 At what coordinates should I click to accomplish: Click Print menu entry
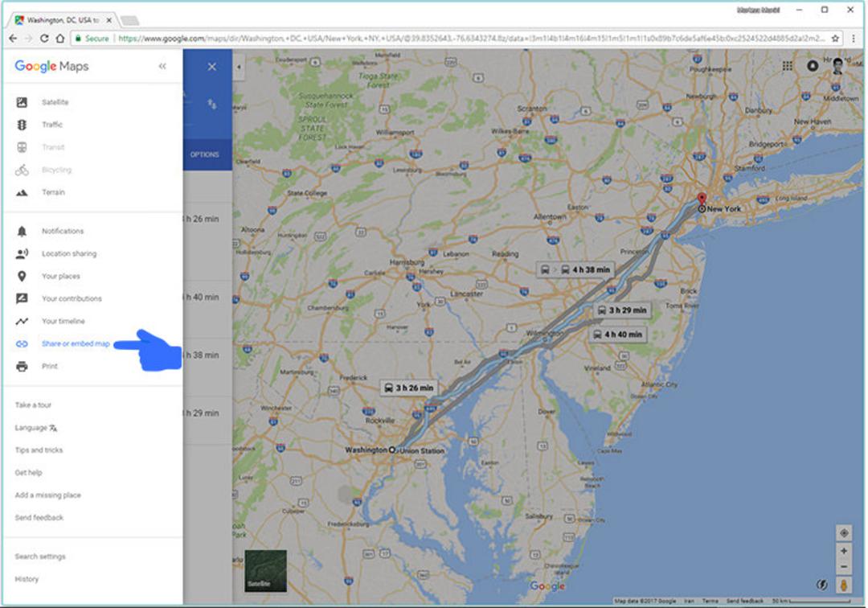click(49, 366)
